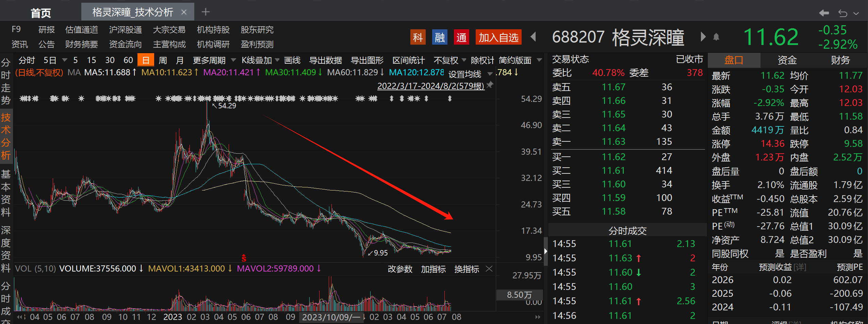Screen dimensions: 868x324
Task: Open 估值通道 valuation channel
Action: click(x=82, y=30)
